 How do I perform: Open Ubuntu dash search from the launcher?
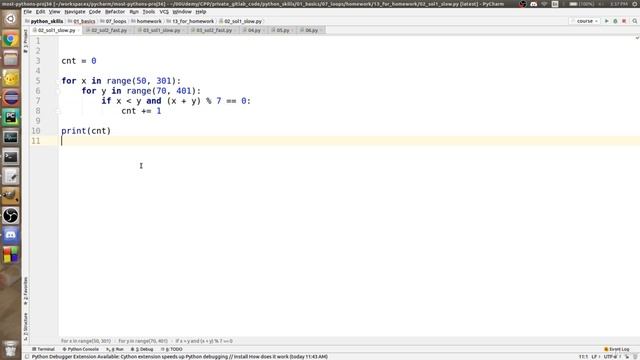tap(11, 19)
